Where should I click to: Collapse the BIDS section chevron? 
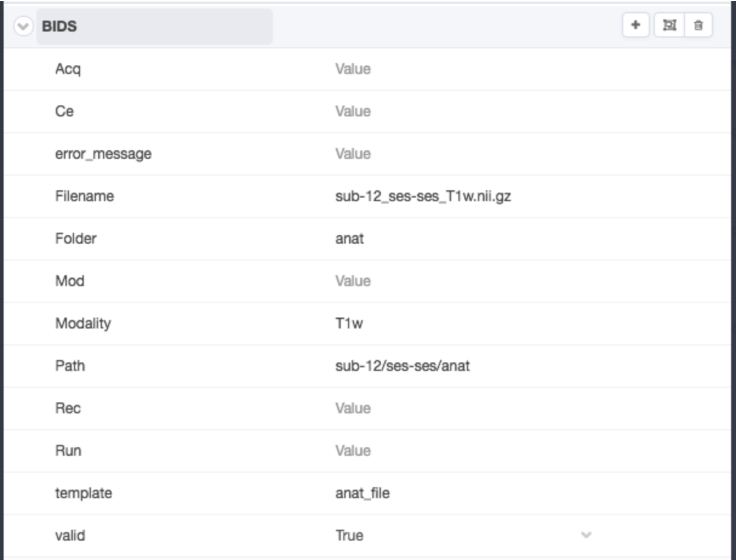[x=24, y=27]
